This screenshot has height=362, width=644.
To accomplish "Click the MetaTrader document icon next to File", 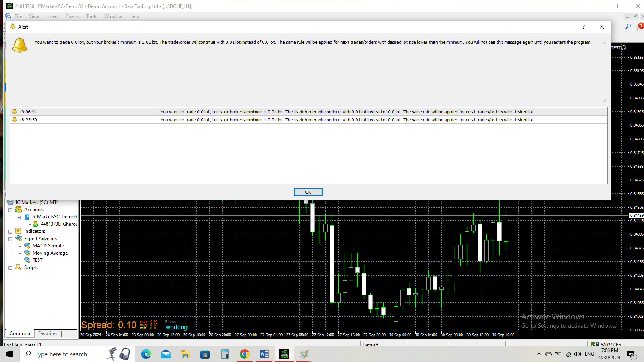I will point(8,16).
